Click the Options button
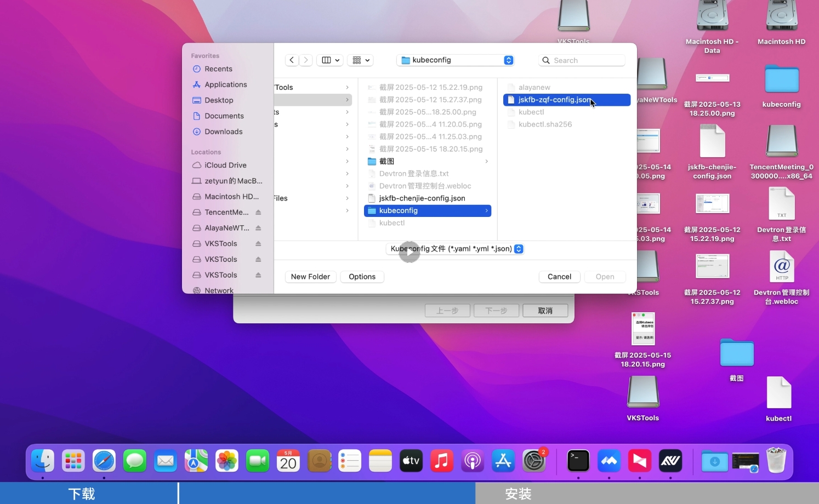The height and width of the screenshot is (504, 819). point(362,277)
